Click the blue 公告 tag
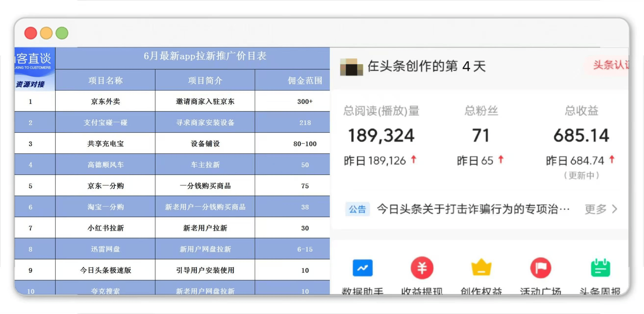The width and height of the screenshot is (644, 314). [357, 209]
